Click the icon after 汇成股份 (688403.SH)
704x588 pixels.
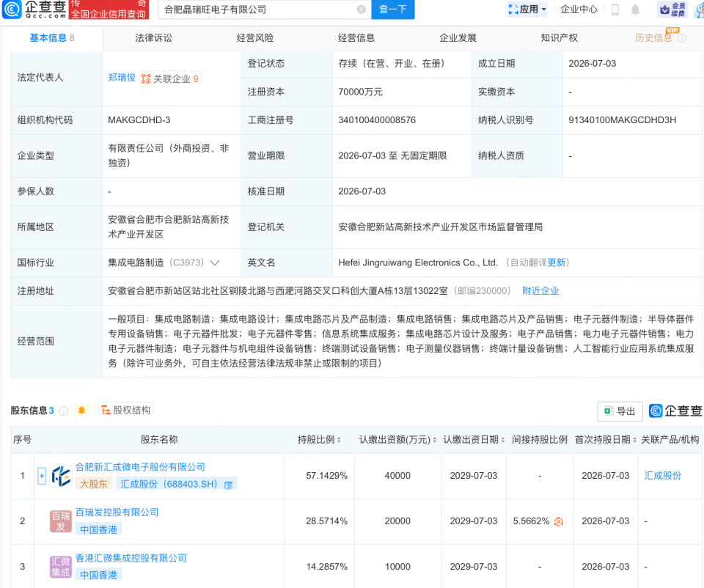coord(228,485)
